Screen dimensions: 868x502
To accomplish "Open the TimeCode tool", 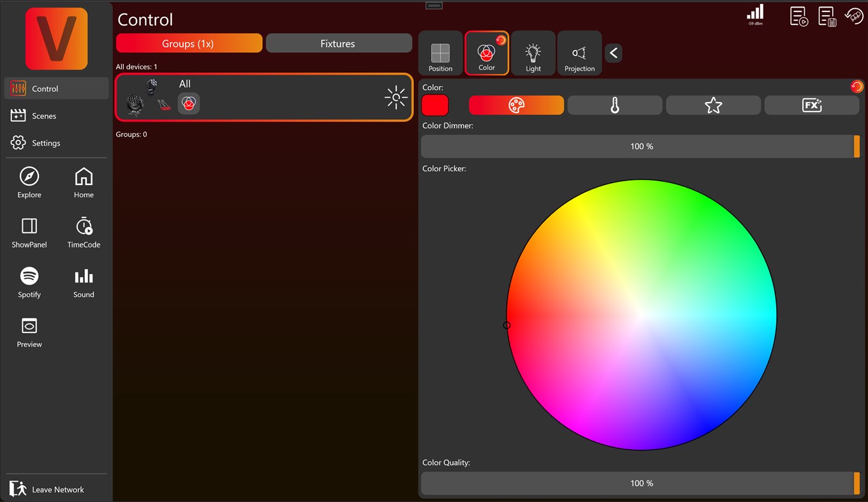I will pos(84,233).
